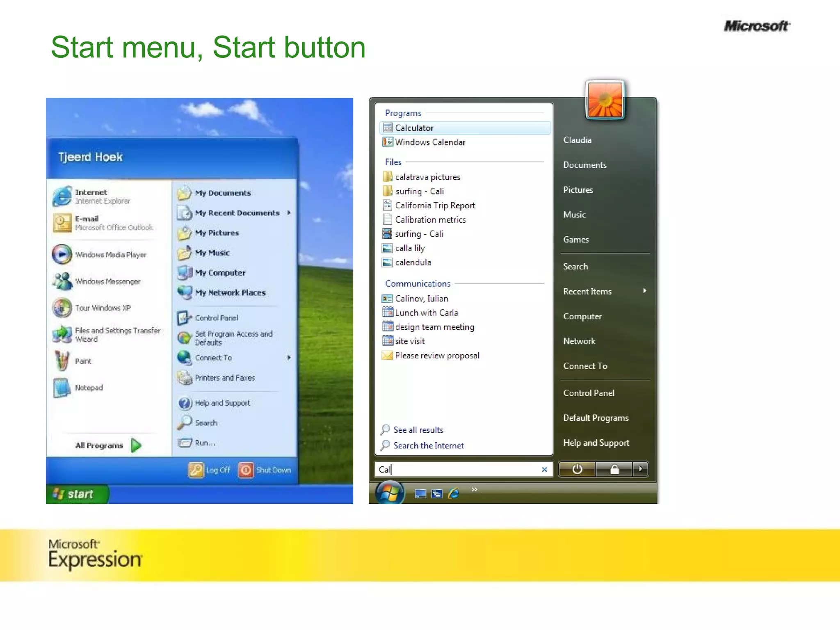Click the Log Off key icon
The width and height of the screenshot is (840, 630).
(196, 470)
